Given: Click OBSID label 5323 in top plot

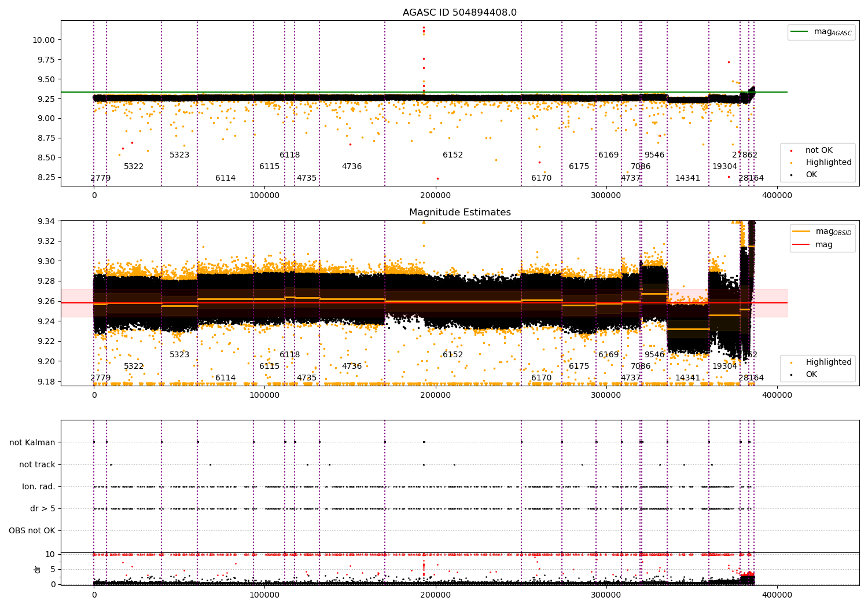Looking at the screenshot, I should pyautogui.click(x=179, y=155).
